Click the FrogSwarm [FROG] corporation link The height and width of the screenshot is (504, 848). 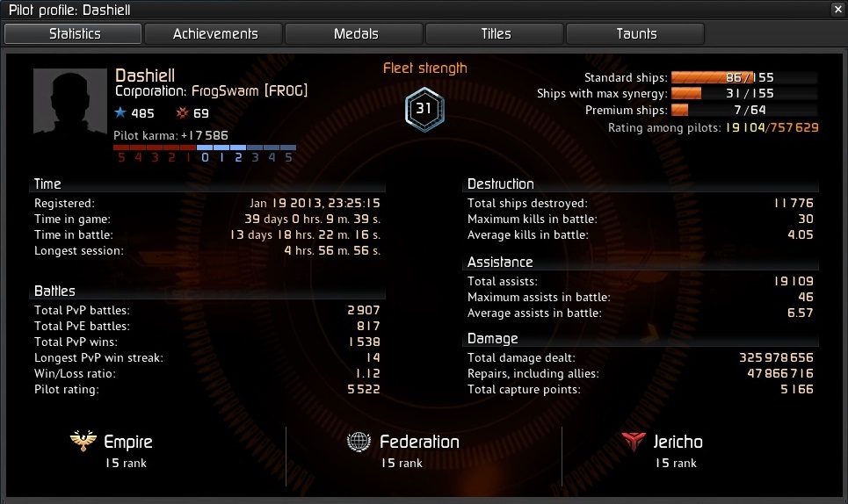[250, 90]
